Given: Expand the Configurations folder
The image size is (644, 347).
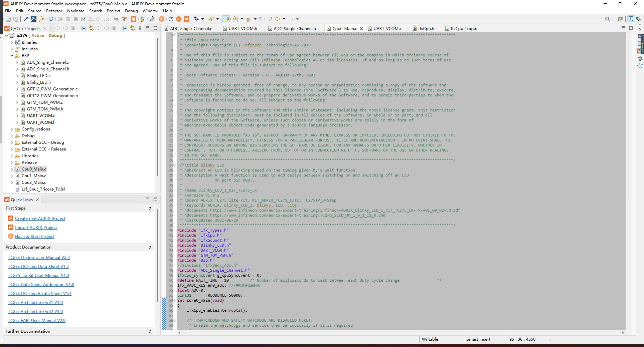Looking at the screenshot, I should tap(12, 129).
